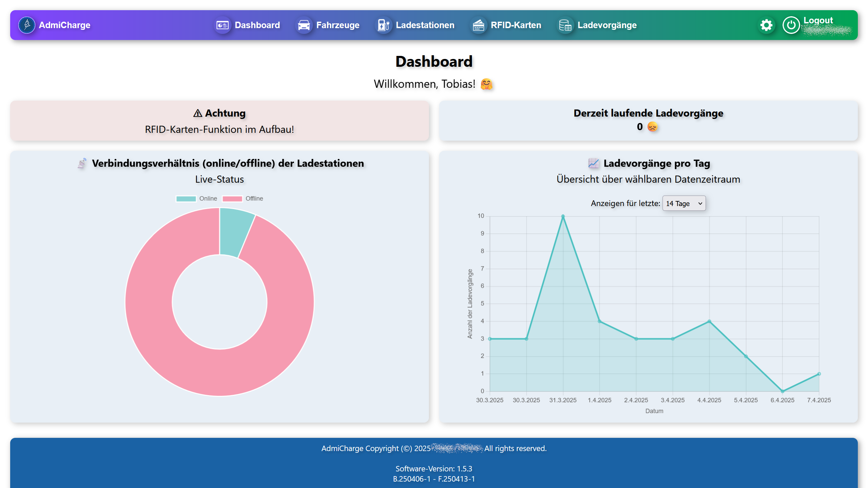
Task: Toggle the Online legend entry
Action: [x=208, y=199]
